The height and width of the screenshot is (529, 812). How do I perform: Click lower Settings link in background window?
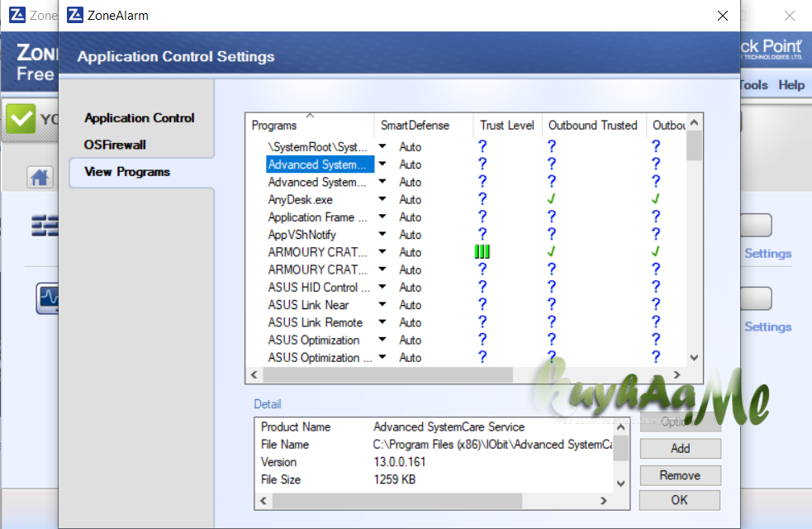768,327
